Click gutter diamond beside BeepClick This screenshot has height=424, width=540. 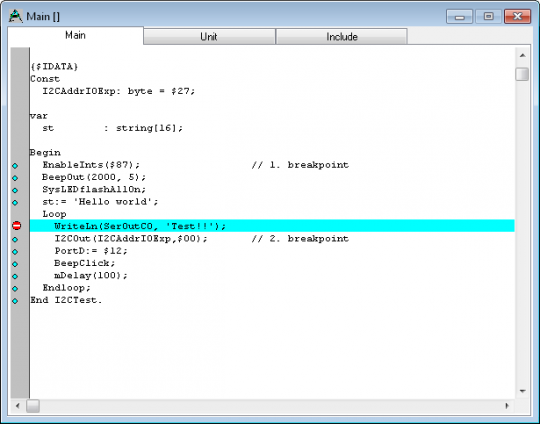click(15, 264)
